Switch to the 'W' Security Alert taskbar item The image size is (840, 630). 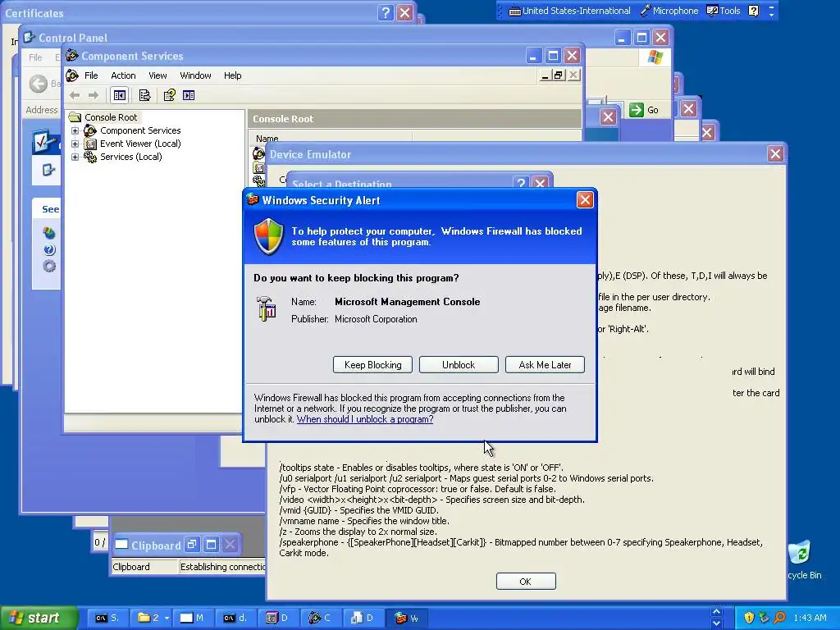[x=407, y=619]
